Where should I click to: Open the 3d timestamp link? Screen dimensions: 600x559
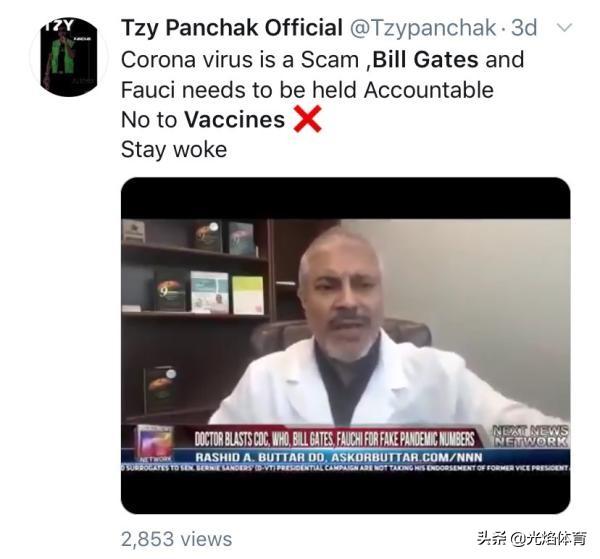(524, 28)
